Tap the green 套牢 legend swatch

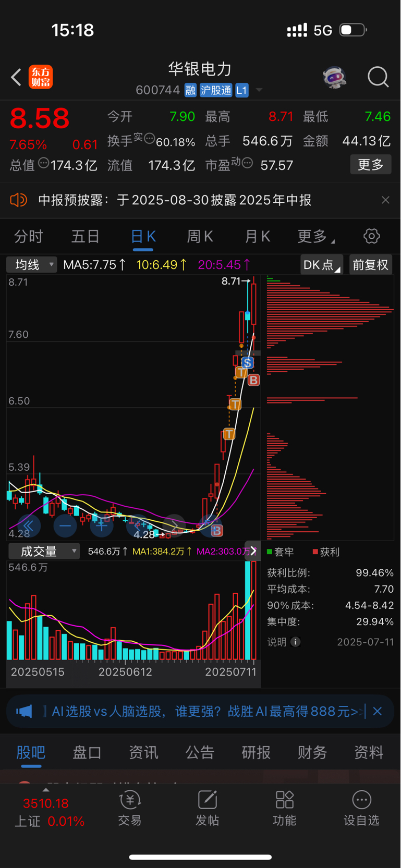pyautogui.click(x=270, y=552)
